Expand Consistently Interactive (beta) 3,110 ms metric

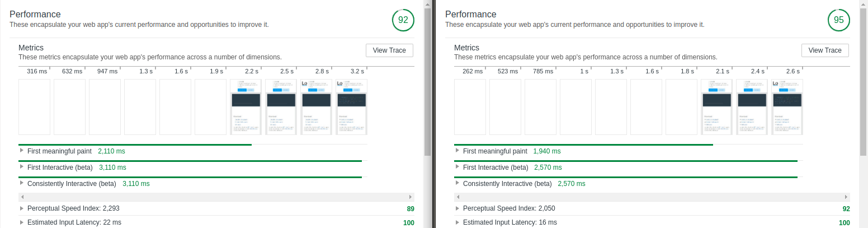click(x=22, y=183)
